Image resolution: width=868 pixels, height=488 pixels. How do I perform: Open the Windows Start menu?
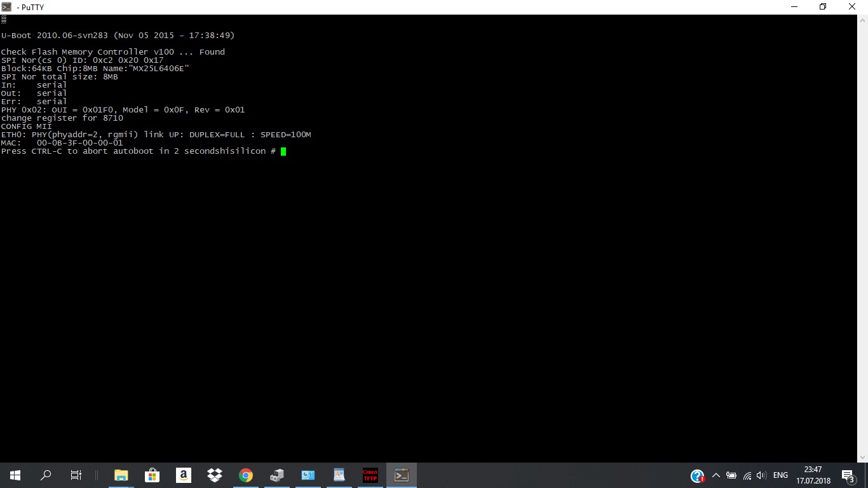[15, 475]
